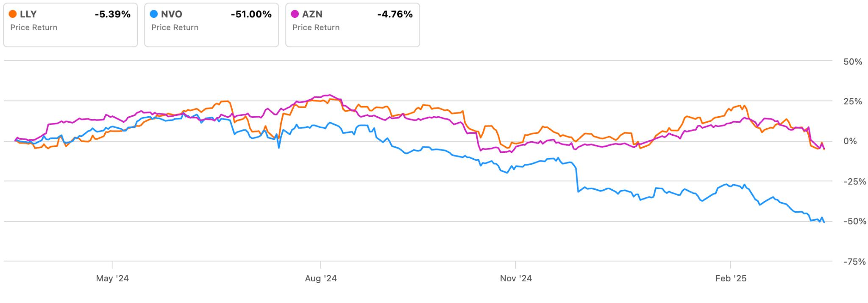Open the Price Return label under NVO
Screen dimensions: 868x303
175,28
